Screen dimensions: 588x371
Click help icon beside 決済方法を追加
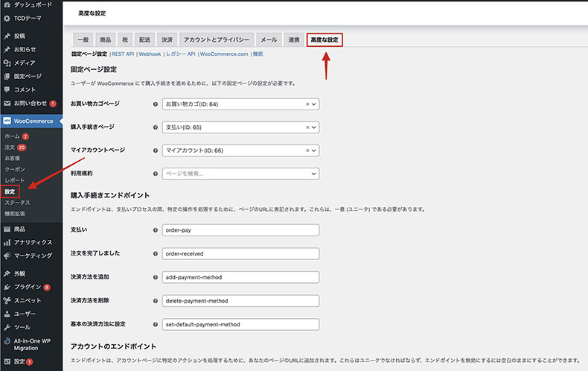coord(156,277)
